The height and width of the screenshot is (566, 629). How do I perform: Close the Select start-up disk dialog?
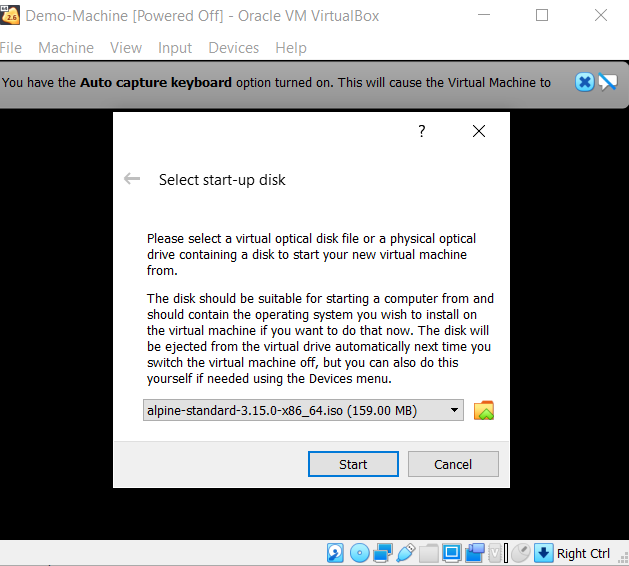pyautogui.click(x=479, y=131)
